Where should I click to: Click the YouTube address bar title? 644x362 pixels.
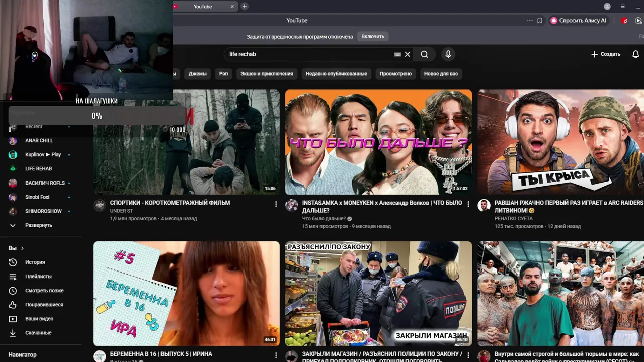click(x=297, y=21)
